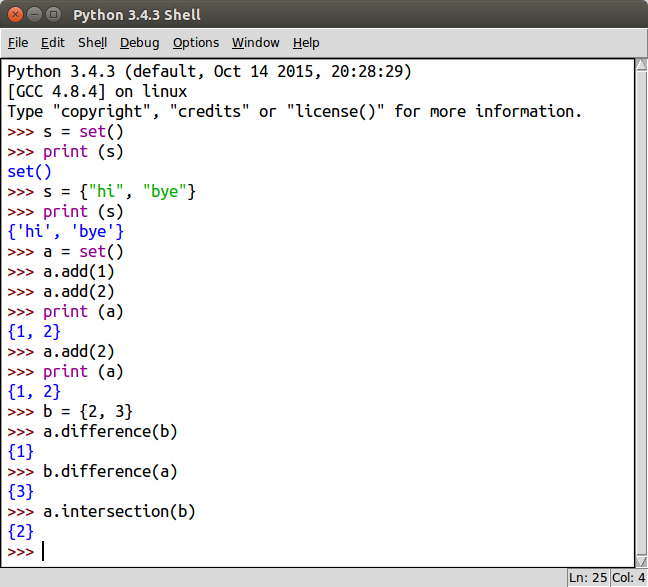Open the Help menu
Viewport: 648px width, 587px height.
tap(306, 42)
